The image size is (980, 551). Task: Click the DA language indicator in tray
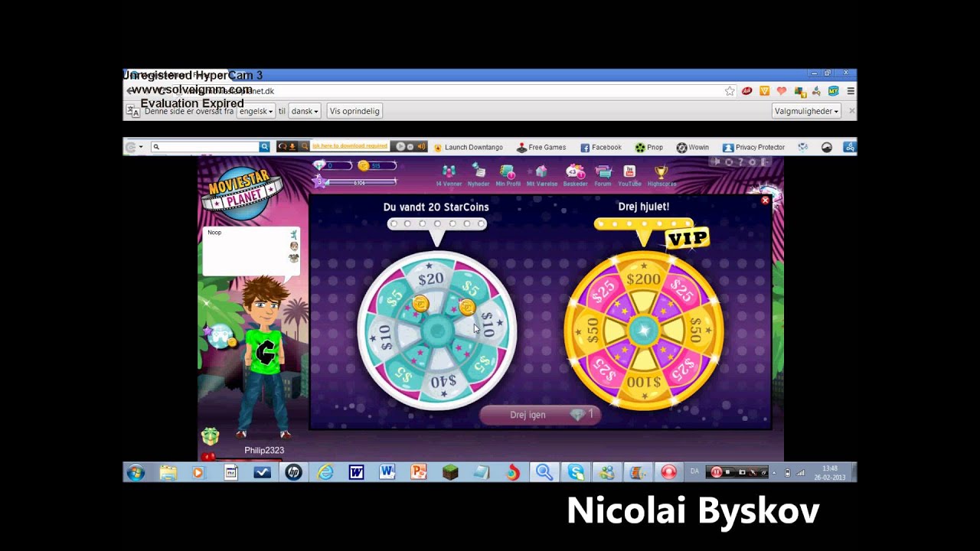694,471
